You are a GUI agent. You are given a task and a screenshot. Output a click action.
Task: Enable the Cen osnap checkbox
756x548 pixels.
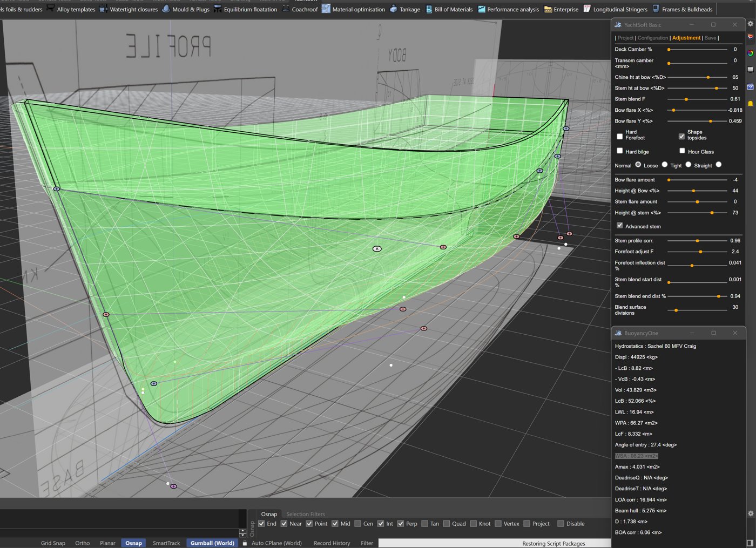click(x=358, y=524)
